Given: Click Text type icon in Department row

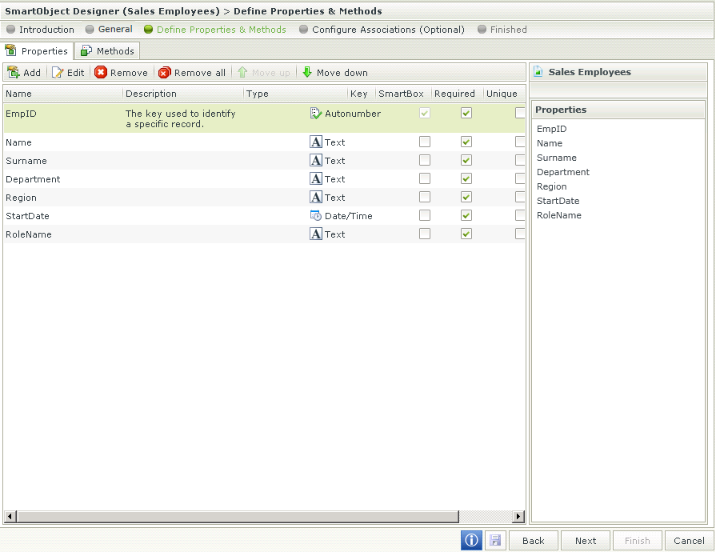Looking at the screenshot, I should click(x=316, y=179).
